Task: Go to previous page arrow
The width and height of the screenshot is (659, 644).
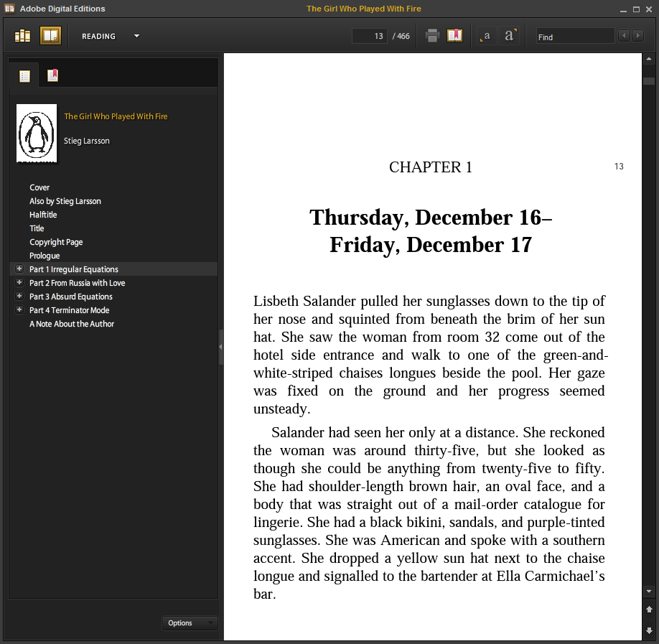Action: click(x=649, y=610)
